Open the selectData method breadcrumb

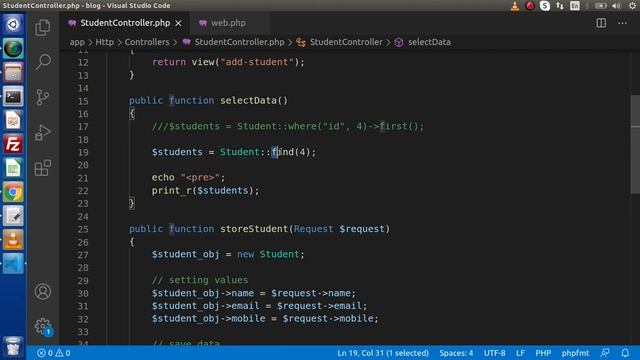click(429, 42)
